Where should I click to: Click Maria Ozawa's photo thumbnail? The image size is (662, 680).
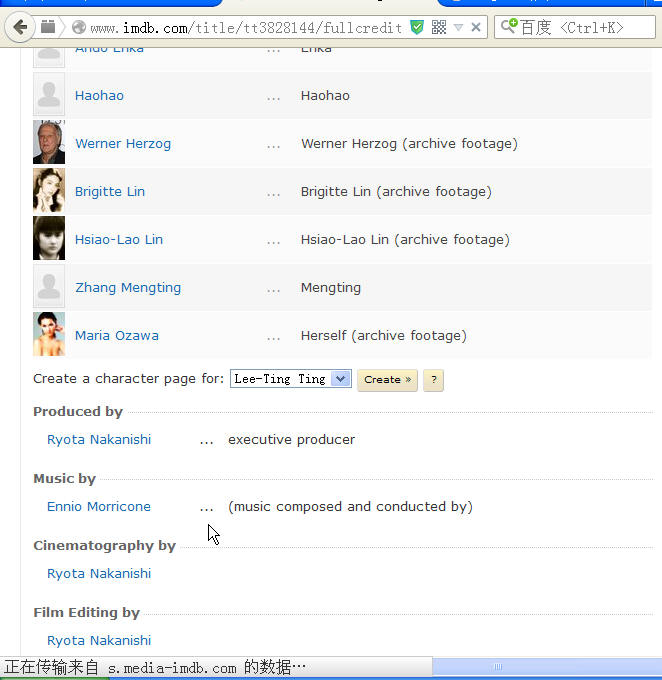point(49,334)
